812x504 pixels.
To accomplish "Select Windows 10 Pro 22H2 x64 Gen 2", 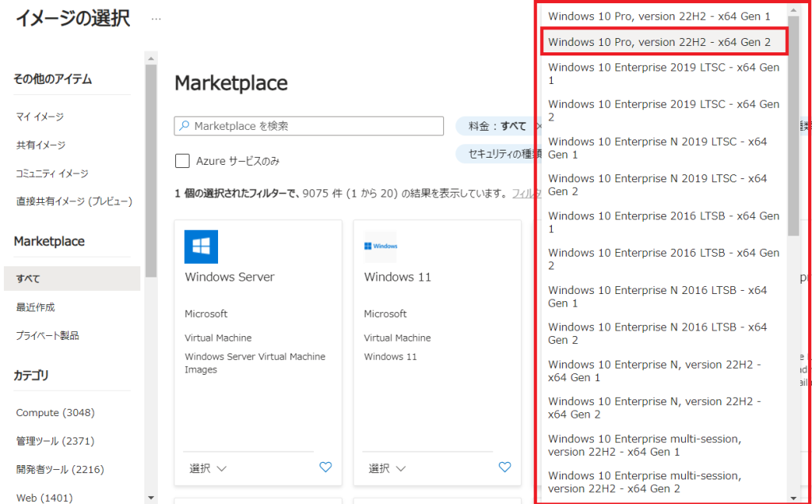I will point(664,42).
